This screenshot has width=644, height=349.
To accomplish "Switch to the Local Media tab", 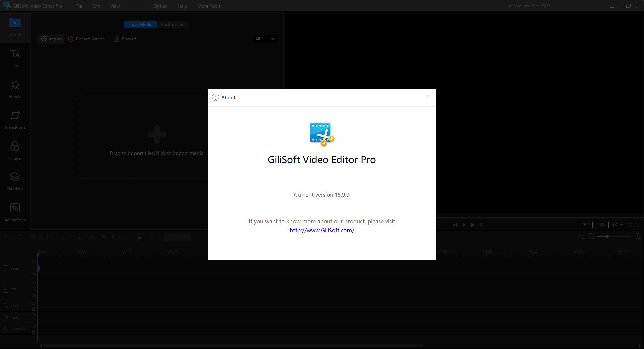I will coord(140,25).
